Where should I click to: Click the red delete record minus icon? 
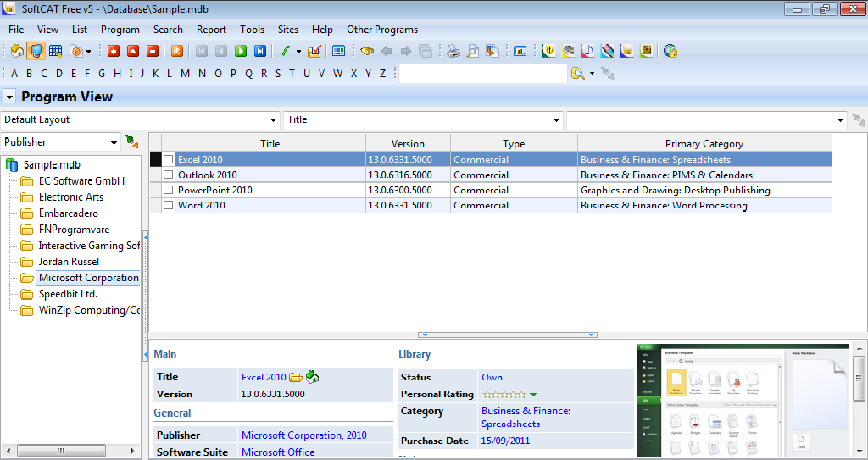click(x=153, y=51)
